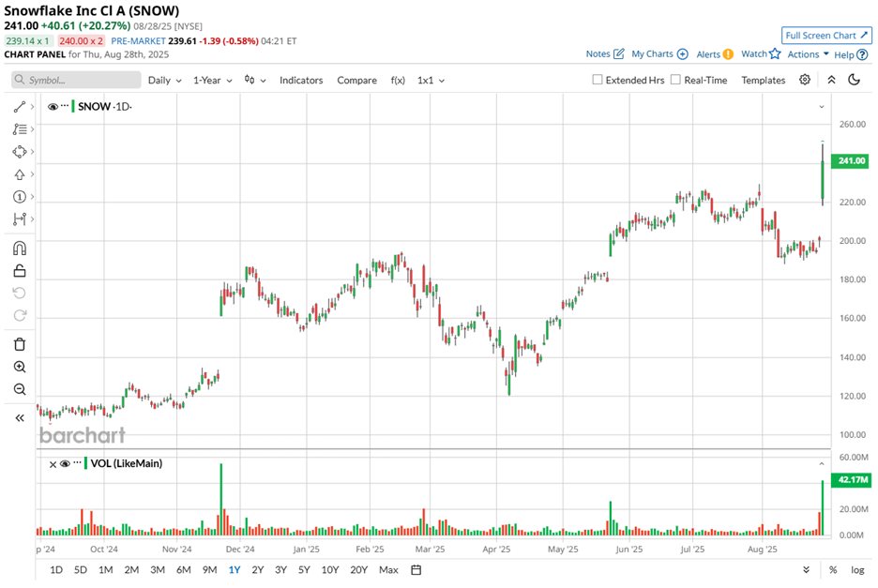Open My Charts
The width and height of the screenshot is (878, 588).
tap(659, 53)
